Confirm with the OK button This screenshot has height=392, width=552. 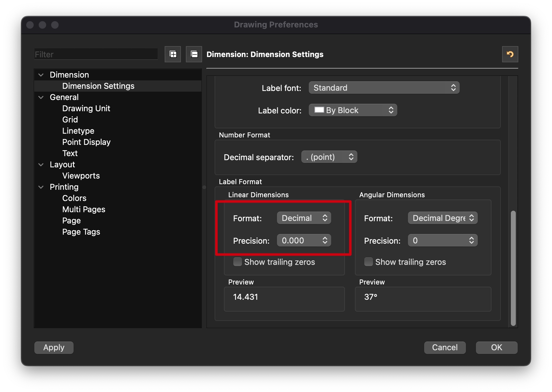[x=496, y=347]
